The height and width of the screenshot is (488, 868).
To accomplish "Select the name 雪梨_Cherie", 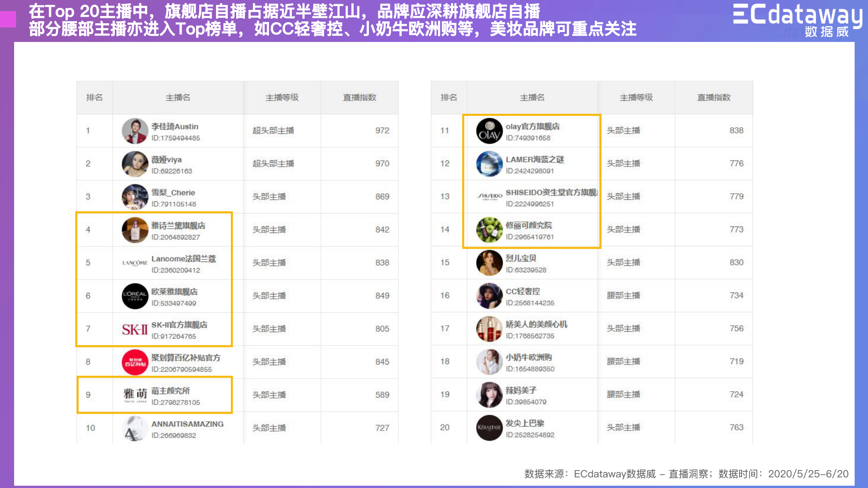I will [x=173, y=193].
